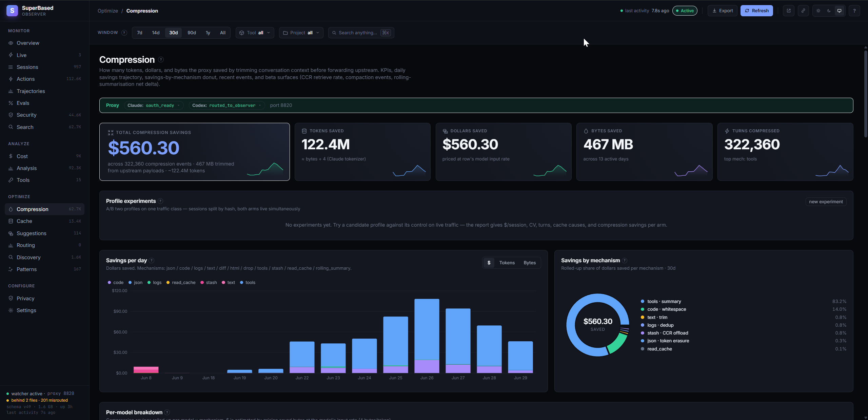Open the Tool filter dropdown

pos(255,33)
